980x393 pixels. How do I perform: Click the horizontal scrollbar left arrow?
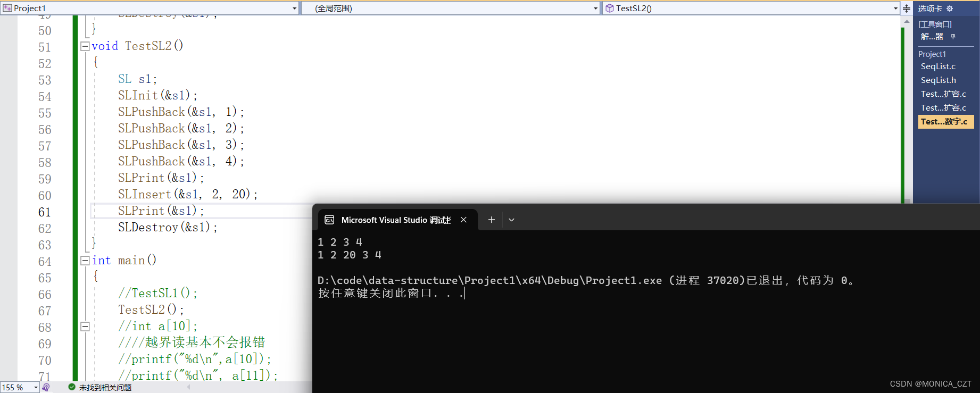188,387
